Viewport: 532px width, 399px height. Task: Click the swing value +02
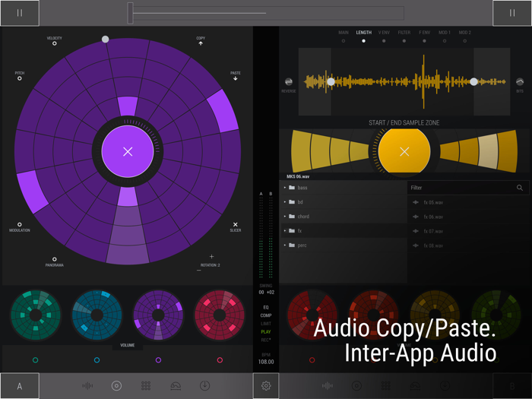click(x=271, y=292)
